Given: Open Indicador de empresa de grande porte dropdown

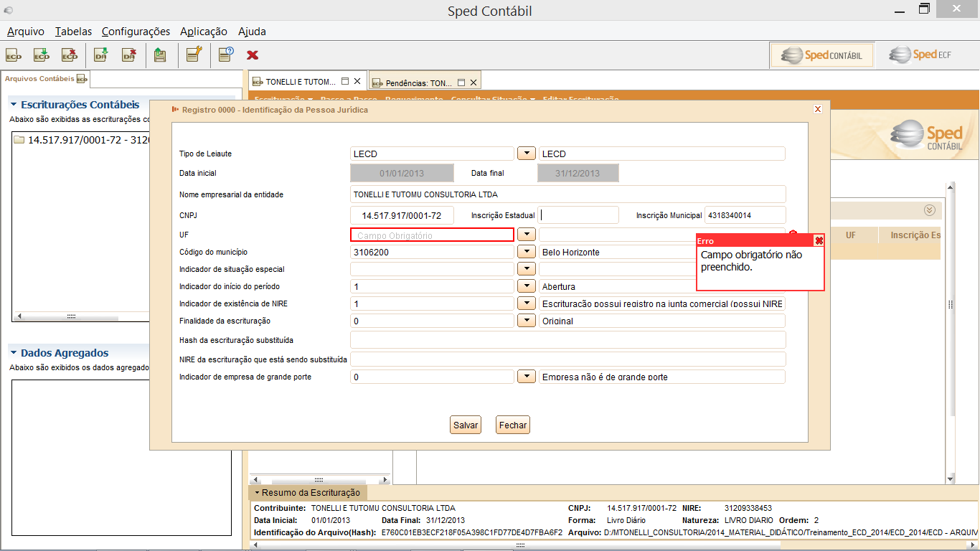Looking at the screenshot, I should pos(527,377).
